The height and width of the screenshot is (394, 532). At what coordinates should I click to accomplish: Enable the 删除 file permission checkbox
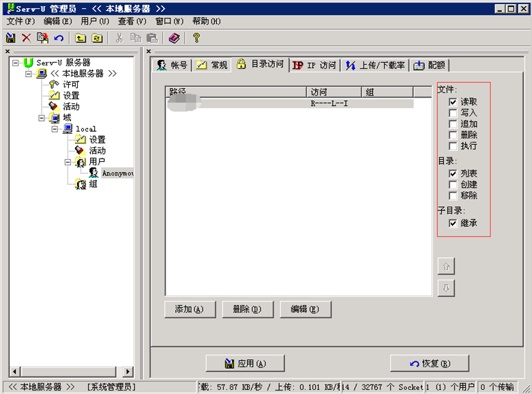click(x=453, y=135)
